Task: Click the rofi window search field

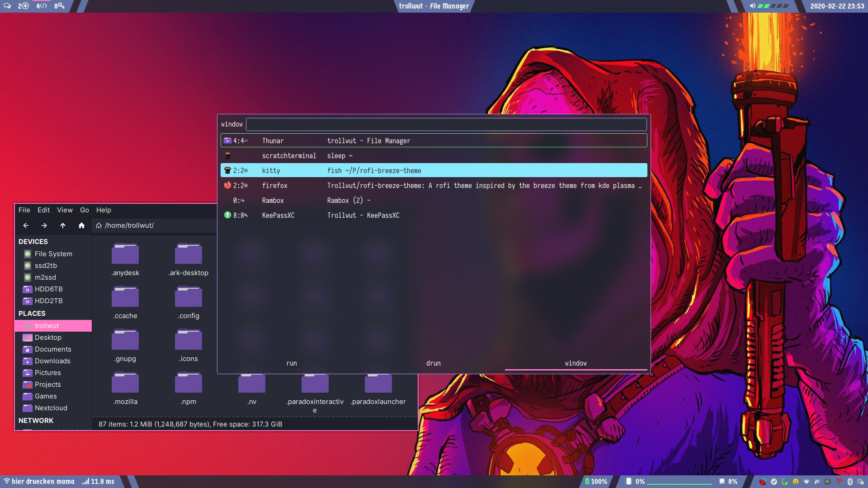Action: click(446, 124)
